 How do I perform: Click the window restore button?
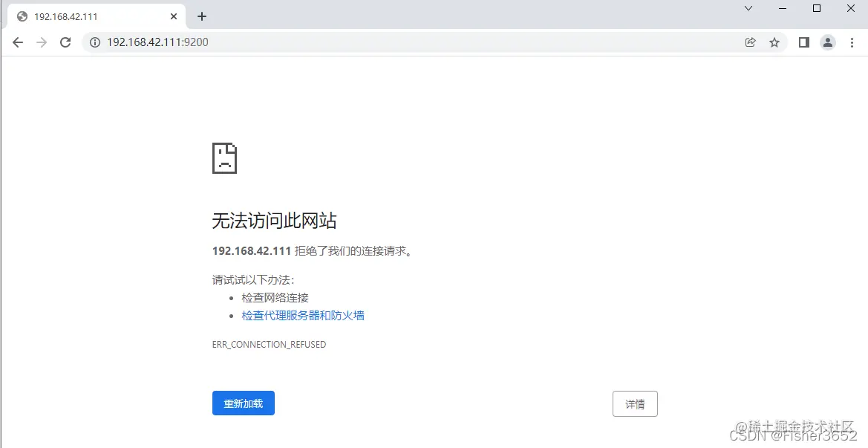pyautogui.click(x=817, y=8)
